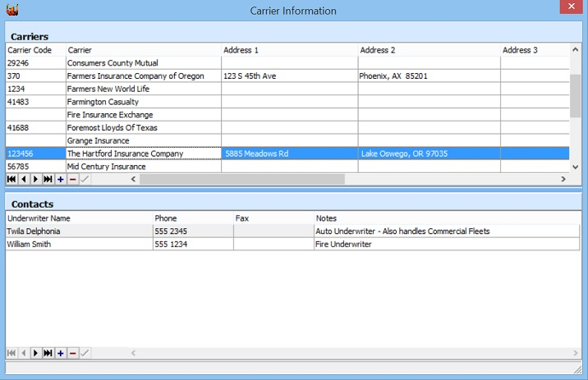Click the Address 1 column header
This screenshot has height=380, width=588.
290,50
